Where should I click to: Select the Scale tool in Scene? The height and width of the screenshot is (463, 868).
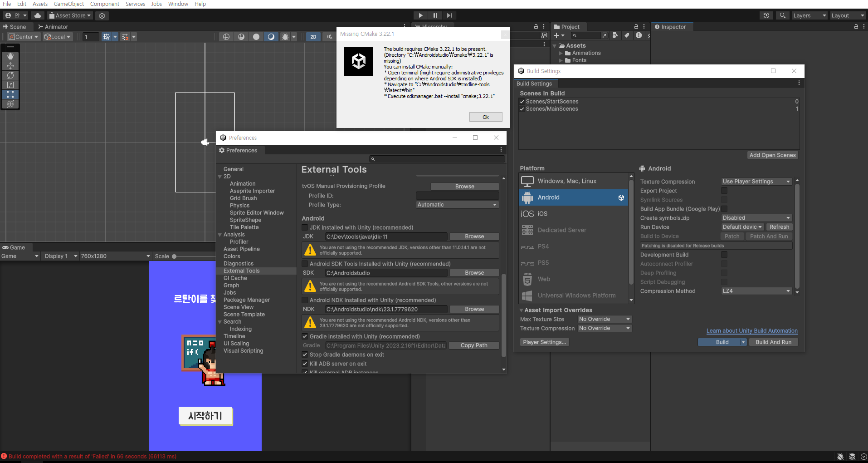pos(10,85)
